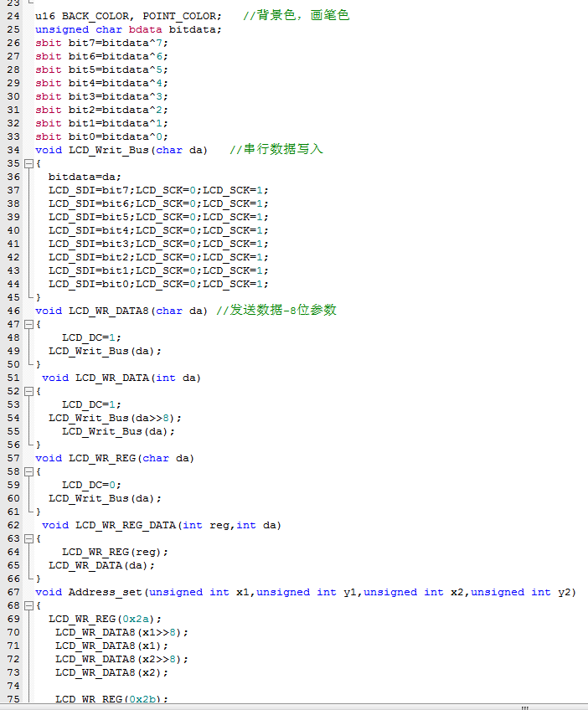Image resolution: width=588 pixels, height=710 pixels.
Task: Click 'LCD_Writ_Bus(da);' on line 55
Action: (118, 431)
